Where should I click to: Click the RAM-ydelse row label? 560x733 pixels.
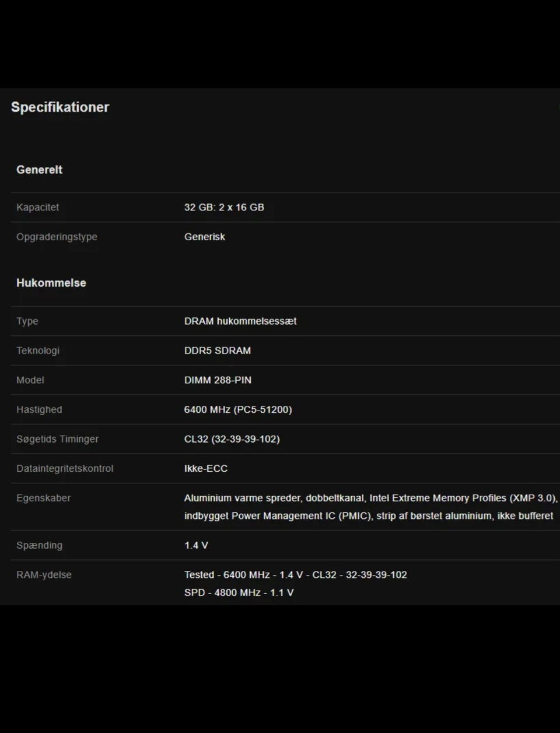[x=44, y=575]
